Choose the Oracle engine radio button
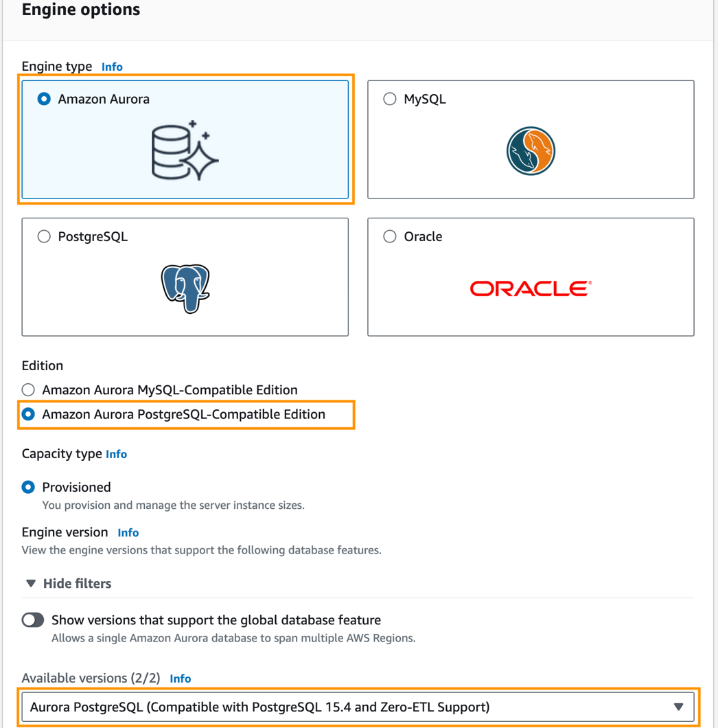This screenshot has width=718, height=728. 390,236
